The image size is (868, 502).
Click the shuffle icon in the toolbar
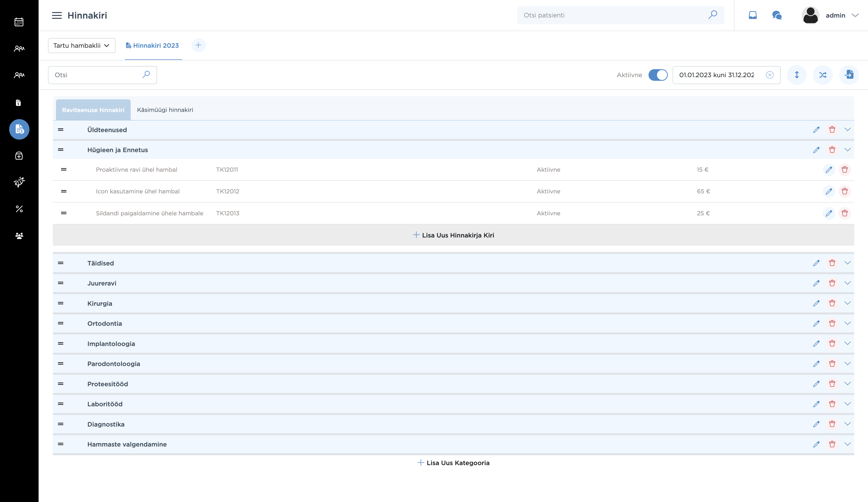(822, 75)
